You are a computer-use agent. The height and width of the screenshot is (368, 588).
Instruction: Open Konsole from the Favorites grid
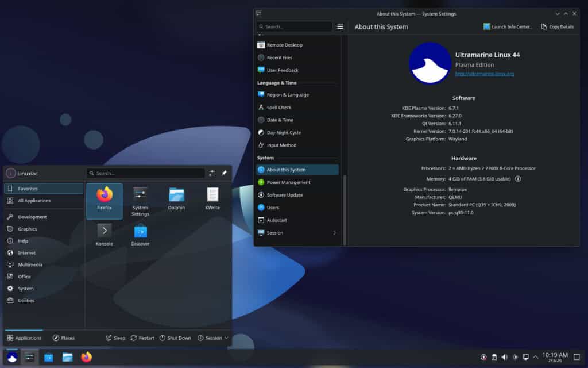[x=105, y=235]
